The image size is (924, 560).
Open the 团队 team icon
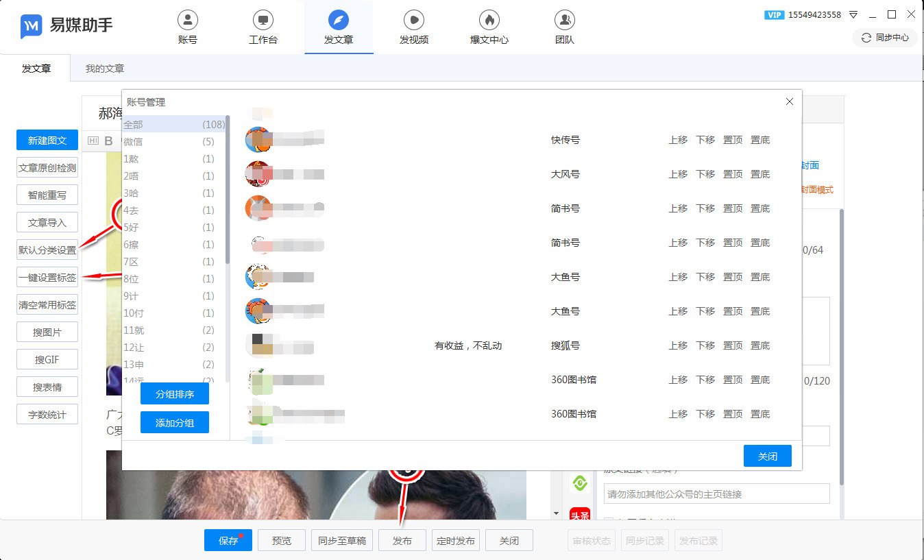tap(564, 20)
